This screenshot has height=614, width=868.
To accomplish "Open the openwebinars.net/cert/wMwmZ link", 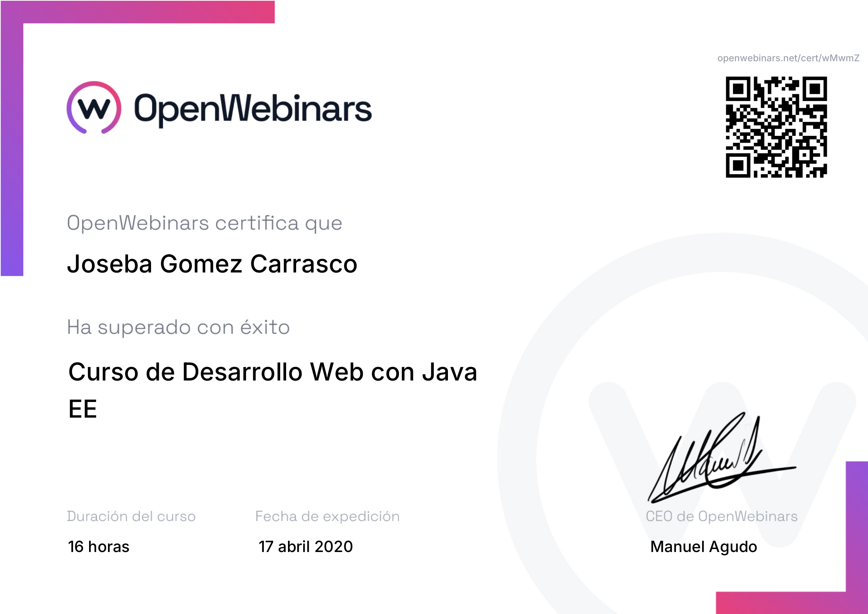I will 788,58.
